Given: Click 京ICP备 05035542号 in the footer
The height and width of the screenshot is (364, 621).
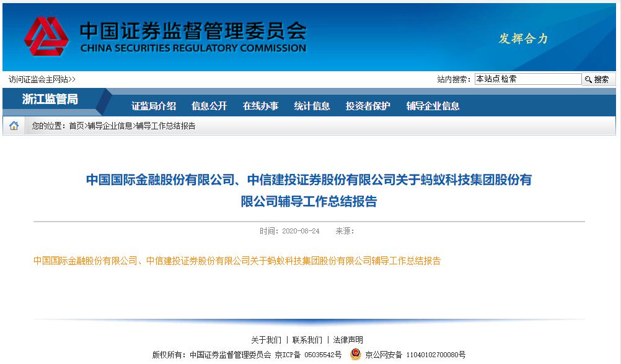Looking at the screenshot, I should (x=308, y=355).
